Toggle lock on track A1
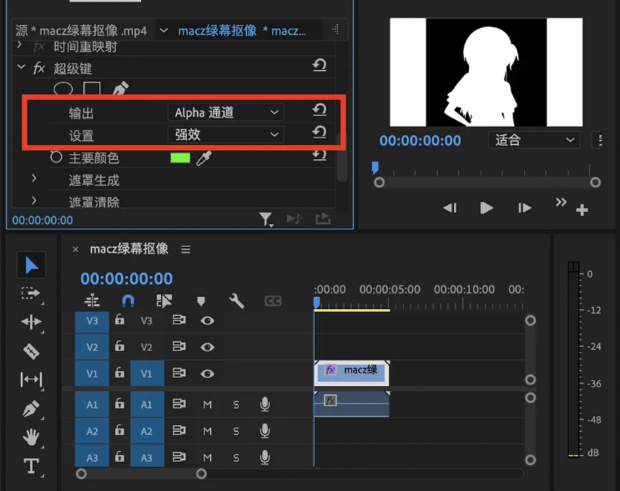 pos(119,403)
